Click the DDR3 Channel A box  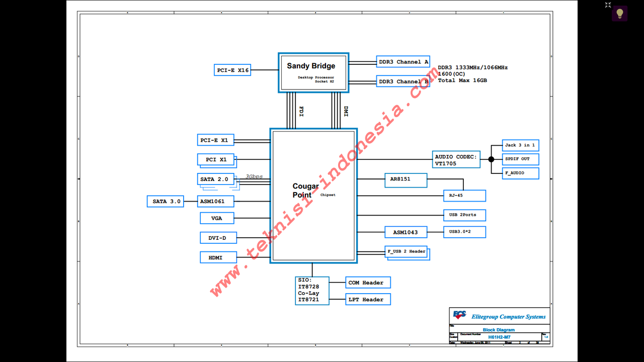tap(403, 62)
